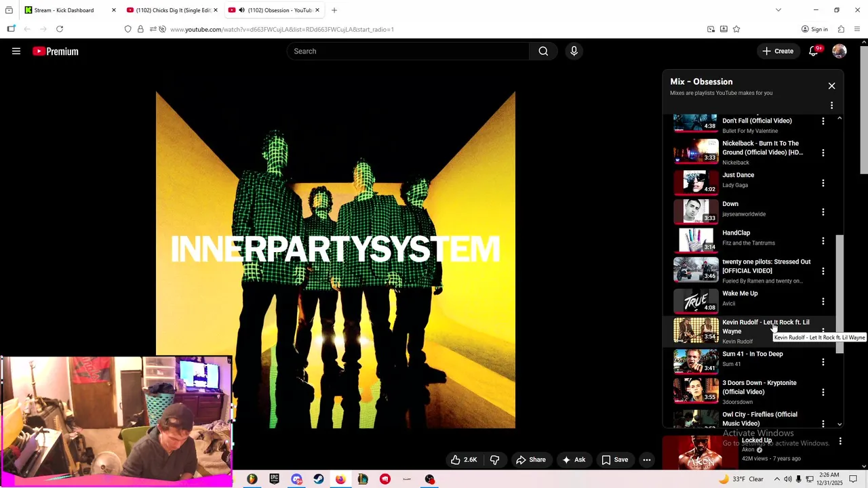The width and height of the screenshot is (868, 488).
Task: Click the Create button
Action: pyautogui.click(x=778, y=51)
